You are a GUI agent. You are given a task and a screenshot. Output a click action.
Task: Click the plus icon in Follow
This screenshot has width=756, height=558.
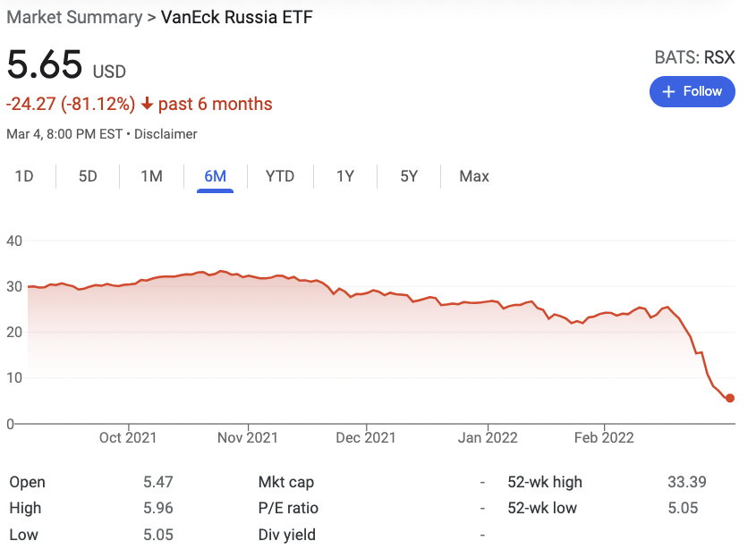(x=667, y=91)
